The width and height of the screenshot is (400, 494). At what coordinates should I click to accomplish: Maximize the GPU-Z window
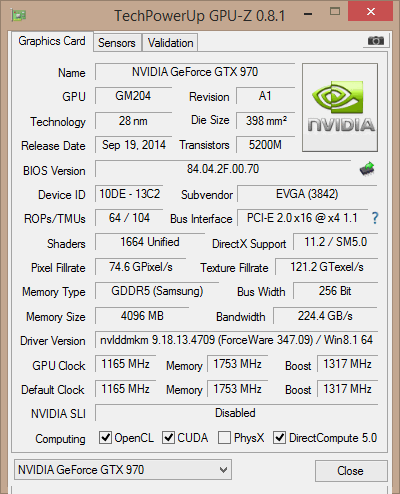[x=335, y=12]
